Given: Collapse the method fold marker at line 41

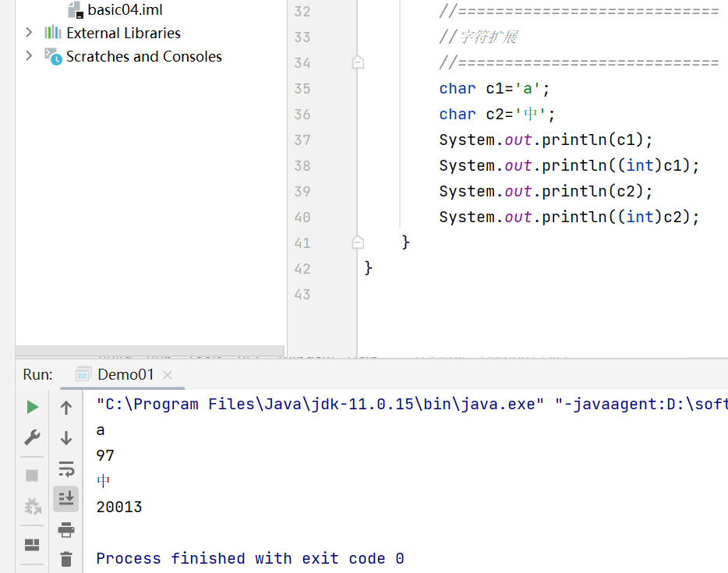Looking at the screenshot, I should click(358, 242).
